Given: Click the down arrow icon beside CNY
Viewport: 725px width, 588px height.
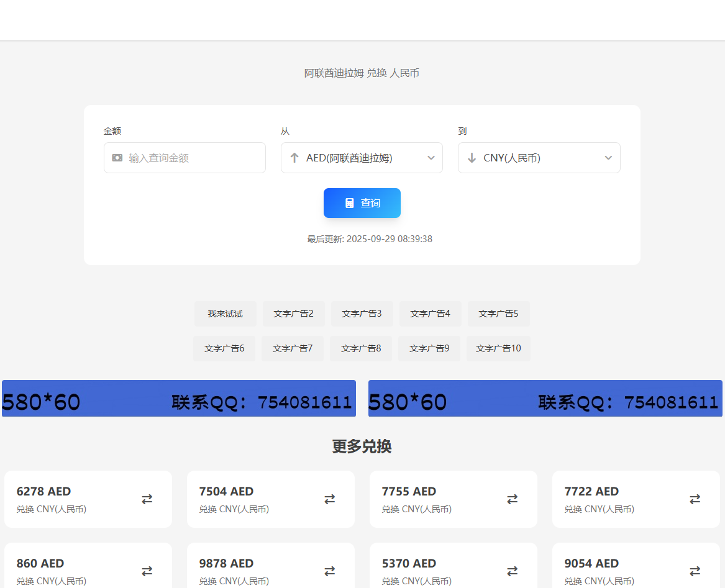Looking at the screenshot, I should pos(472,158).
